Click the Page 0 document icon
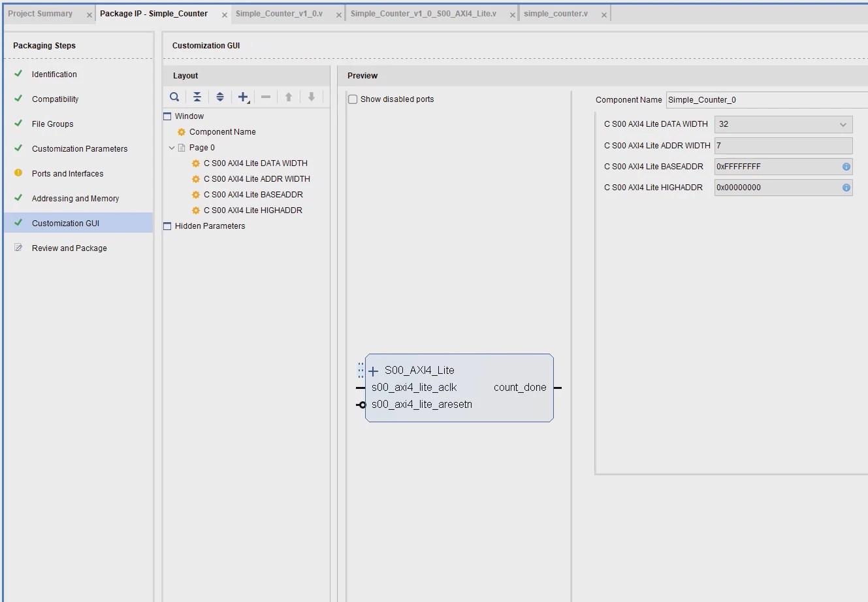Screen dimensions: 868x602 click(x=182, y=148)
